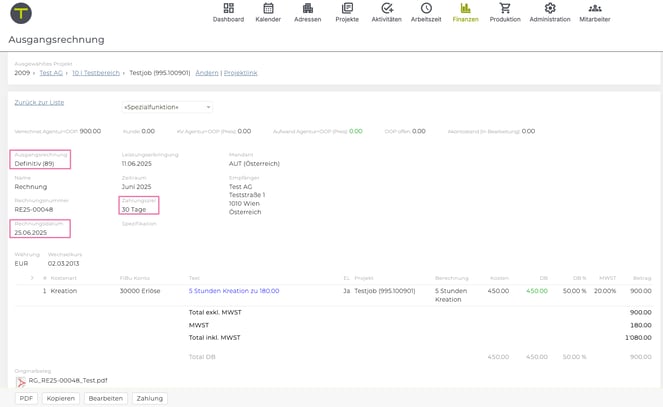Click the round T logo at top left
Viewport: 663px width, 407px height.
(20, 13)
